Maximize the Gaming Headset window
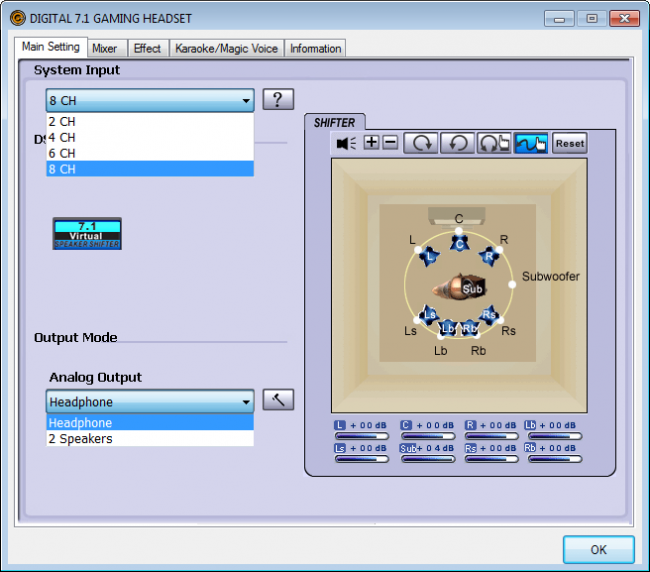Screen dimensions: 650x572 [x=592, y=19]
